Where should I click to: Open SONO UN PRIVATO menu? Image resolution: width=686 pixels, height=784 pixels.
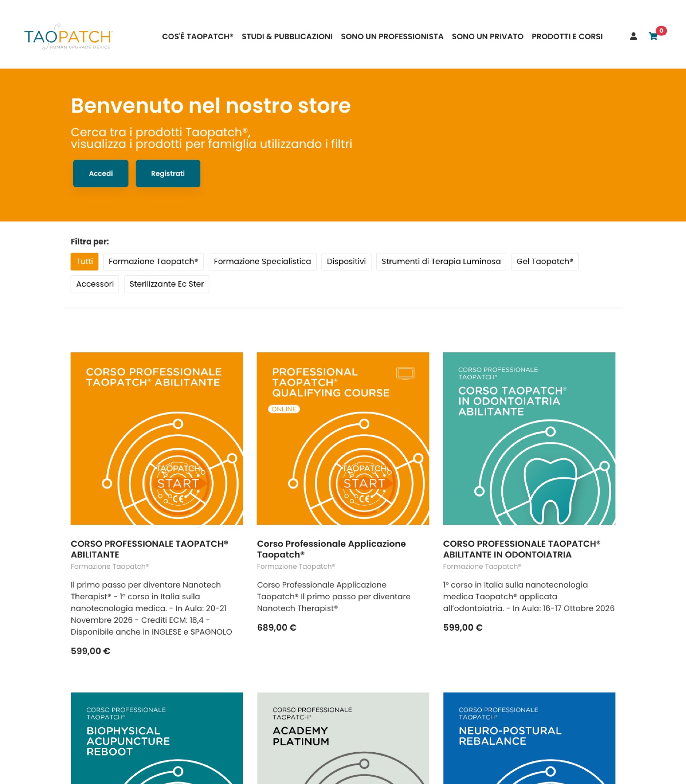click(x=487, y=37)
